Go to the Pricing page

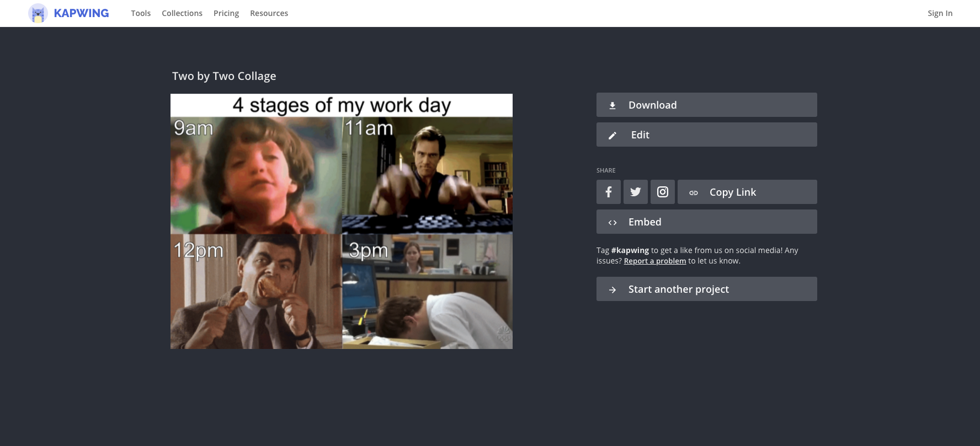[226, 13]
